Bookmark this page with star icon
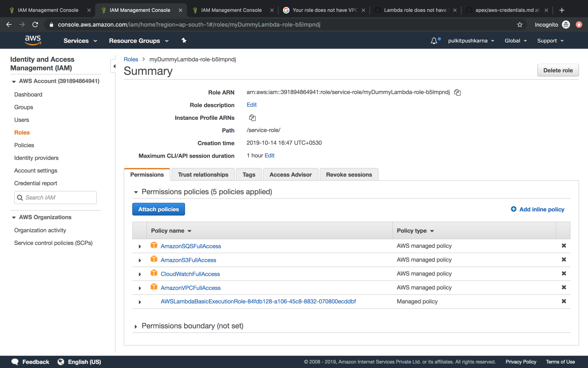This screenshot has height=368, width=588. click(x=520, y=25)
